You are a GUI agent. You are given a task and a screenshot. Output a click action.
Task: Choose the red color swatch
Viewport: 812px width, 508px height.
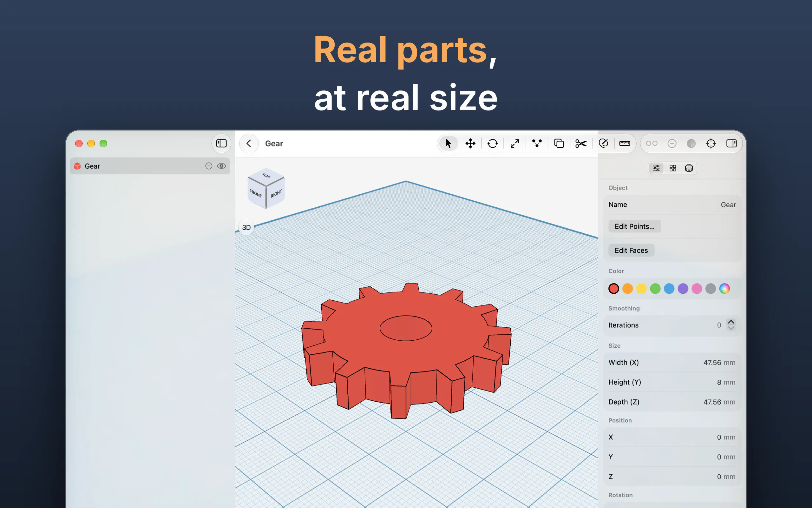(614, 289)
